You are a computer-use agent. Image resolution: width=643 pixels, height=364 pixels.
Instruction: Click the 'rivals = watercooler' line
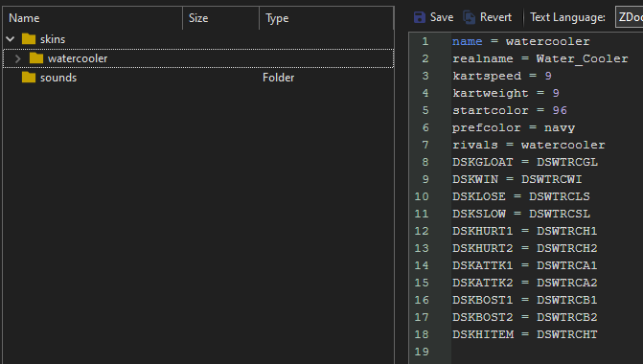pos(529,145)
